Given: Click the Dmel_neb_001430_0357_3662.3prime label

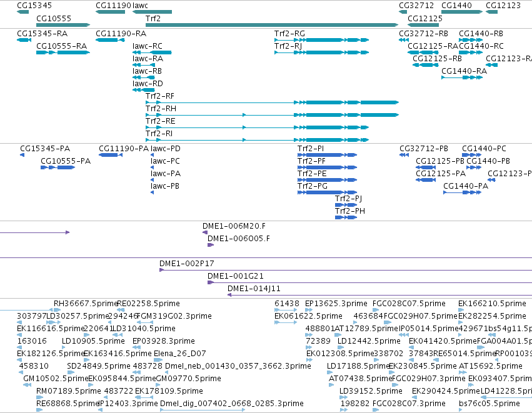Looking at the screenshot, I should coord(238,366).
